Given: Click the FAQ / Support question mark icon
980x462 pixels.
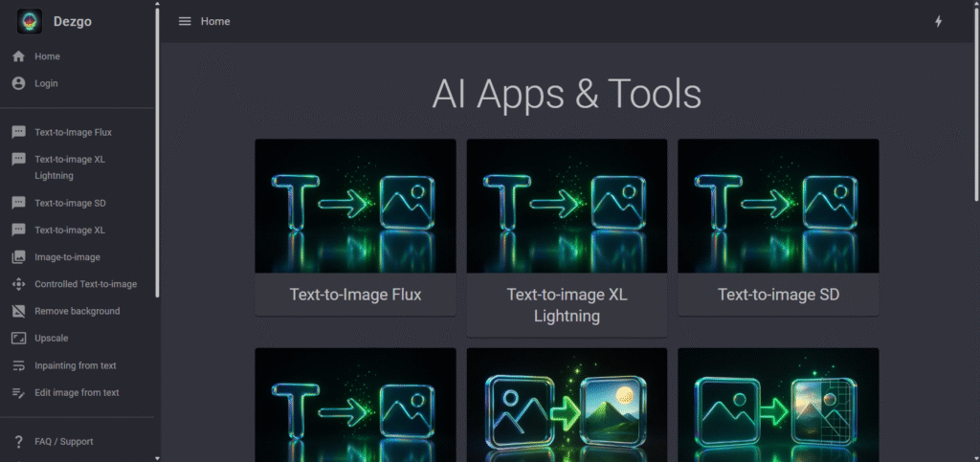Looking at the screenshot, I should (19, 441).
